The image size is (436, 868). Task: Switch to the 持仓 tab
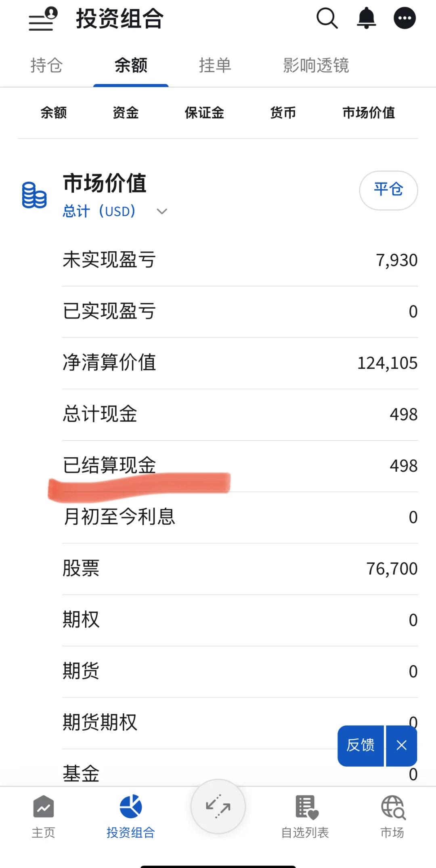[x=46, y=65]
